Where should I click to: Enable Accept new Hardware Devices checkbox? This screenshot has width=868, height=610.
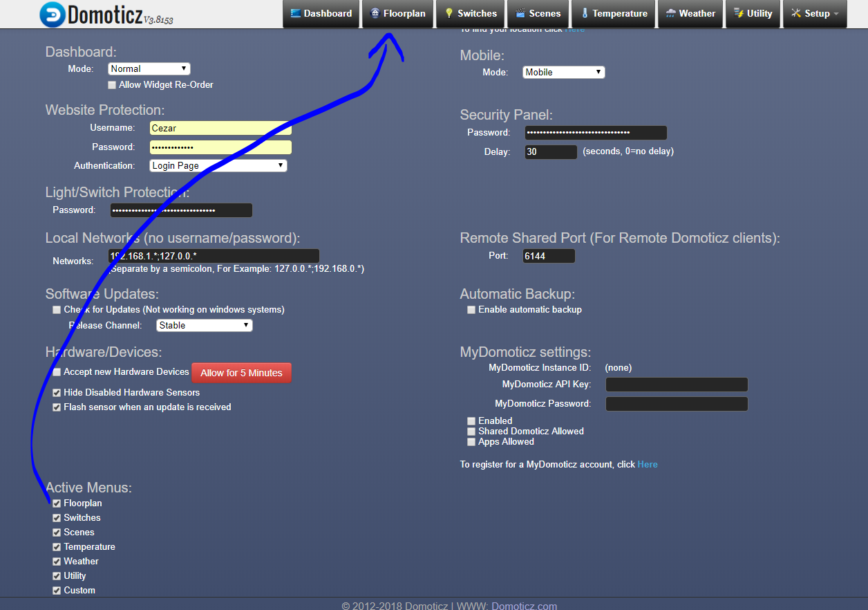[57, 372]
